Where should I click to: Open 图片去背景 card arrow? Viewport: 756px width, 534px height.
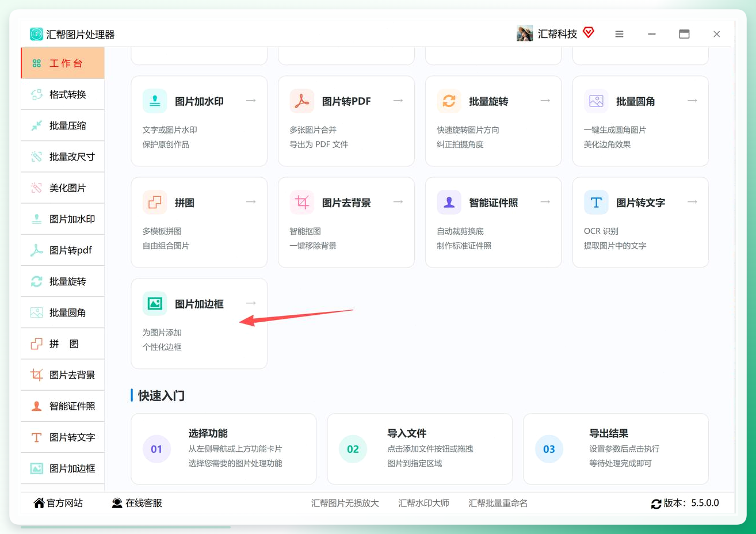click(x=398, y=202)
